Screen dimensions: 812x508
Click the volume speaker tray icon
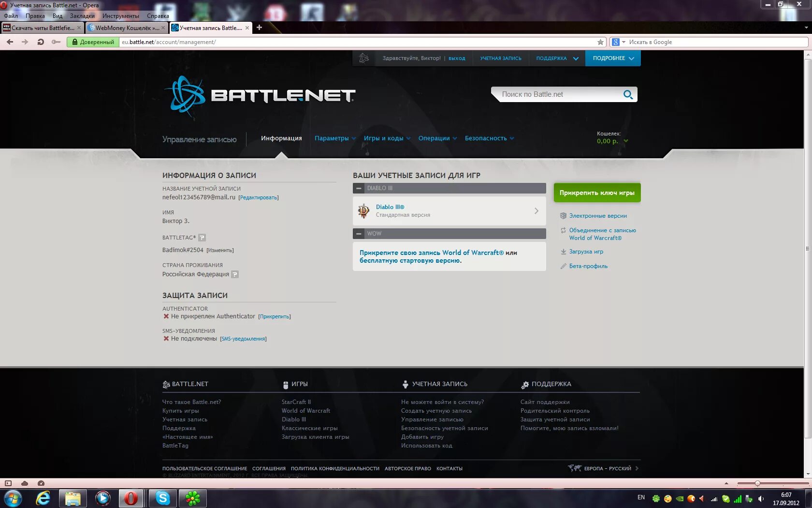point(761,499)
